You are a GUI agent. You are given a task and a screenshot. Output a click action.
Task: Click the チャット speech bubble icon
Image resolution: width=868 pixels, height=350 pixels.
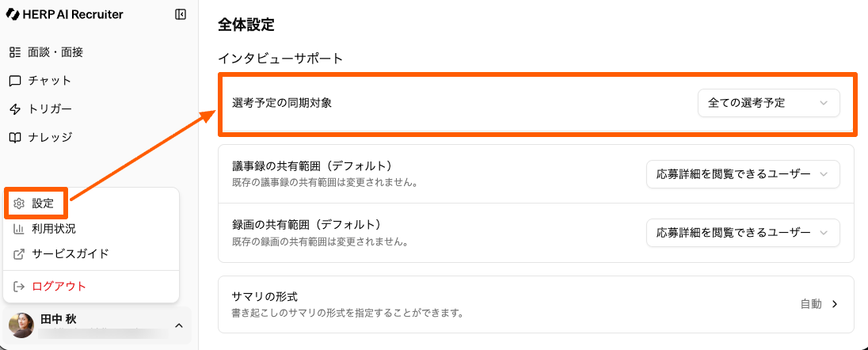(14, 81)
